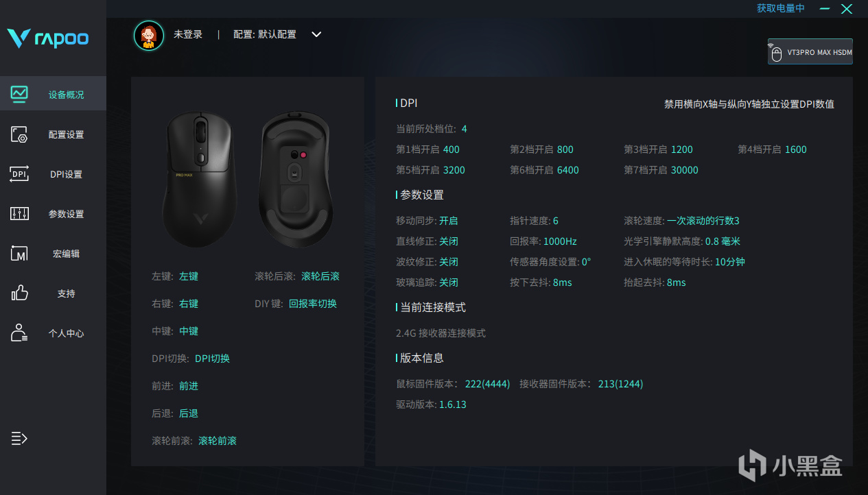The width and height of the screenshot is (868, 495).
Task: Click the 直线修正 关闭 value
Action: (x=449, y=241)
